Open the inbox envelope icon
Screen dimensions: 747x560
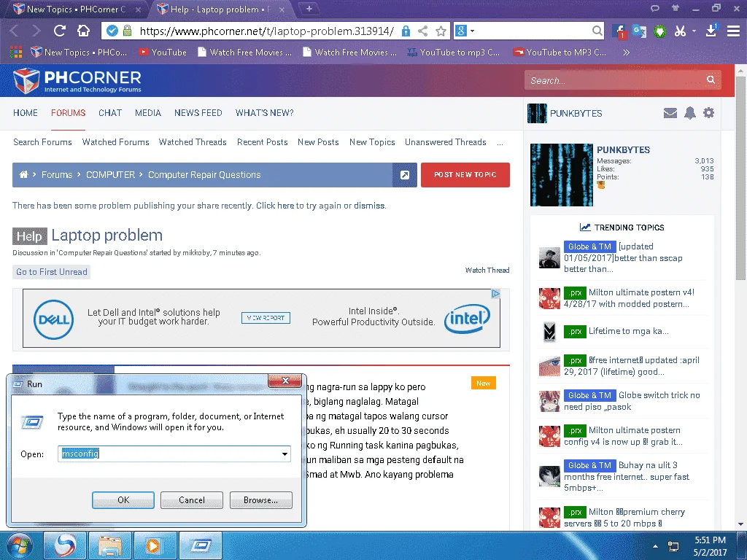(670, 113)
